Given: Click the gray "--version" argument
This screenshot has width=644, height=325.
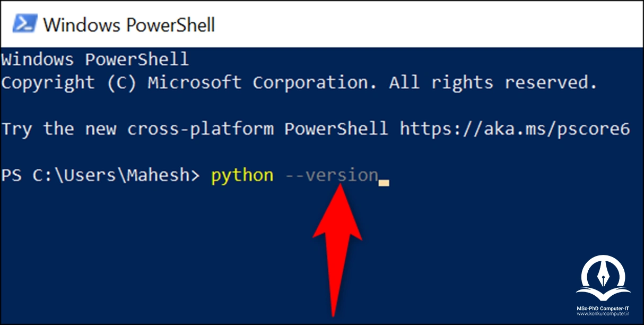Looking at the screenshot, I should pos(332,175).
